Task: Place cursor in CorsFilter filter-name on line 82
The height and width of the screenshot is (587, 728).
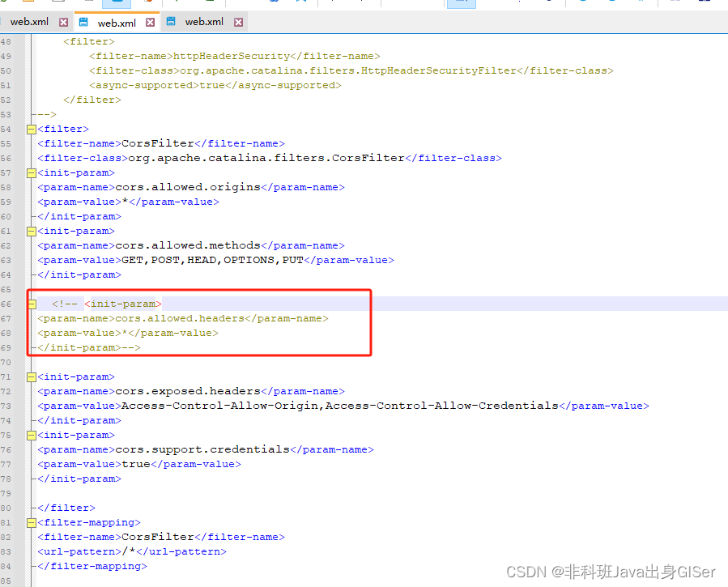Action: (157, 537)
